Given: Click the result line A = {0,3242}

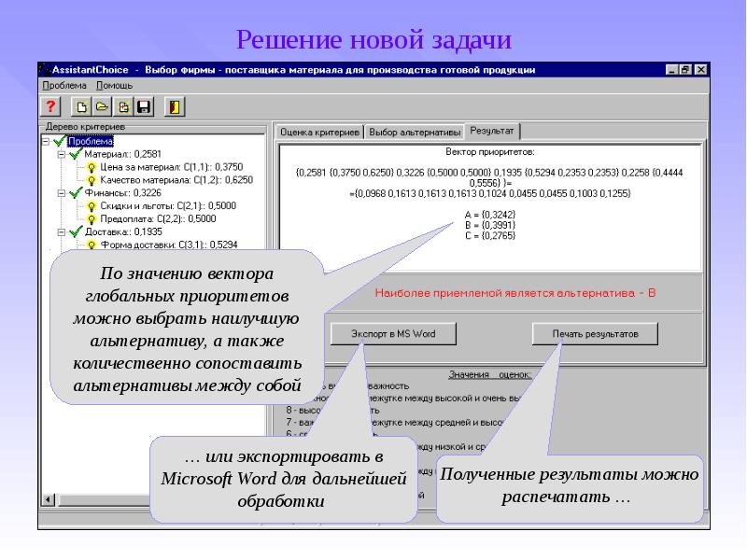Looking at the screenshot, I should [490, 215].
